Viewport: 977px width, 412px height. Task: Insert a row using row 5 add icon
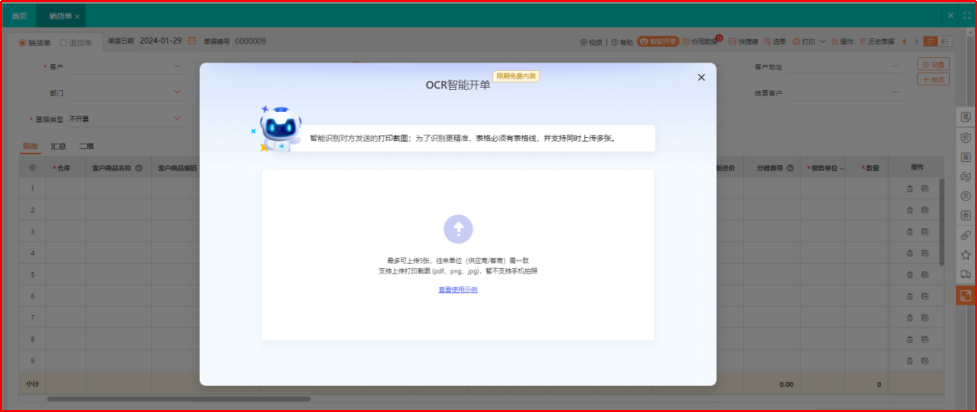[x=925, y=274]
